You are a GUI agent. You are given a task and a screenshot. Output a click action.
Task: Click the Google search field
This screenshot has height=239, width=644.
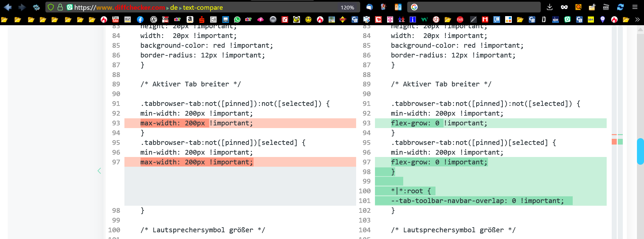coord(474,7)
